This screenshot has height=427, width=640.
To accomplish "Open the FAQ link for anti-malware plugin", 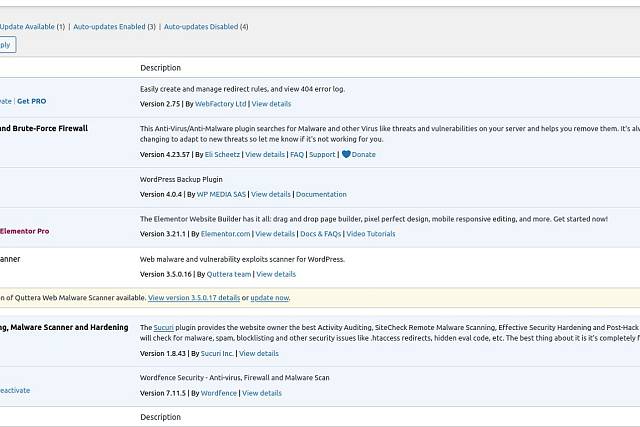I will [x=297, y=155].
